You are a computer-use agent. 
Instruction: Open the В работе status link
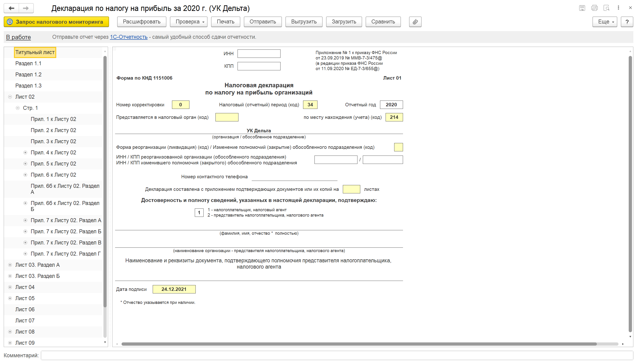(19, 37)
